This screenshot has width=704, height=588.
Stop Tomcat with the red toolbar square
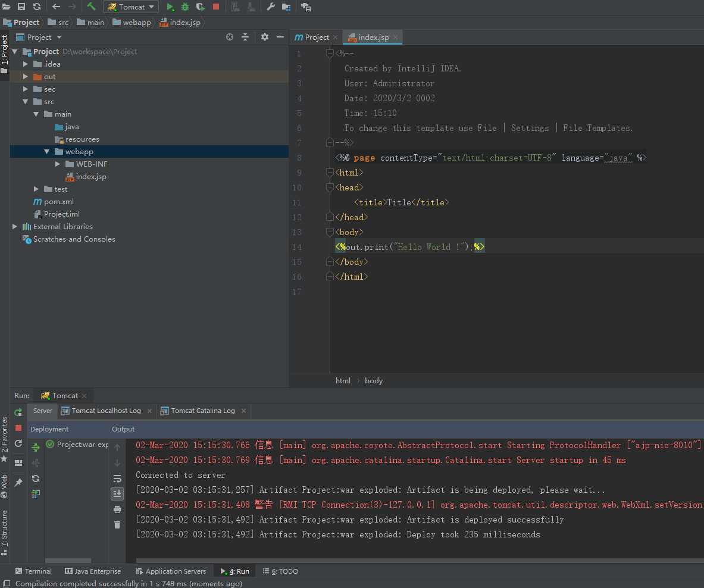(x=216, y=7)
